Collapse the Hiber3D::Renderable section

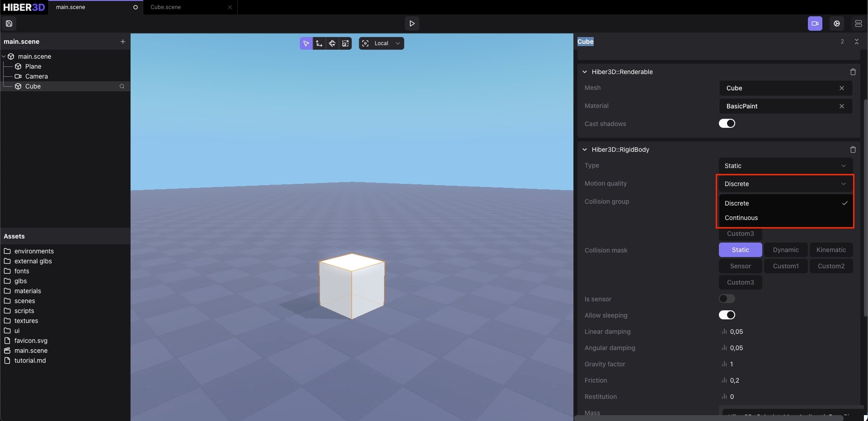584,71
